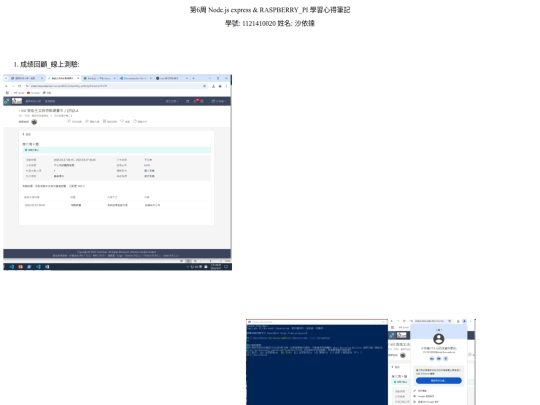540x405 pixels.
Task: Open the apps grid icon in bookmarks bar
Action: [x=7, y=93]
